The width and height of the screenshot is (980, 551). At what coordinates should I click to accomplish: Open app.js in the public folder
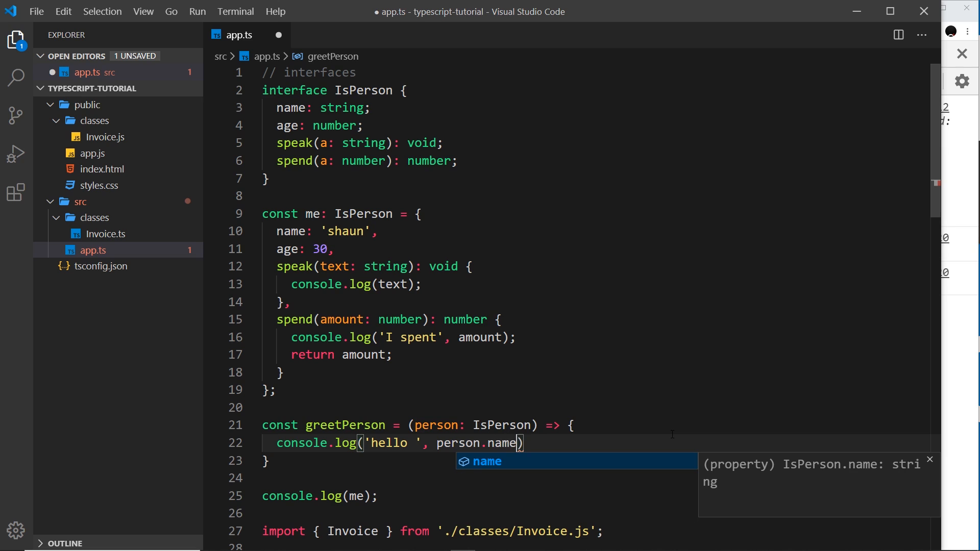92,153
